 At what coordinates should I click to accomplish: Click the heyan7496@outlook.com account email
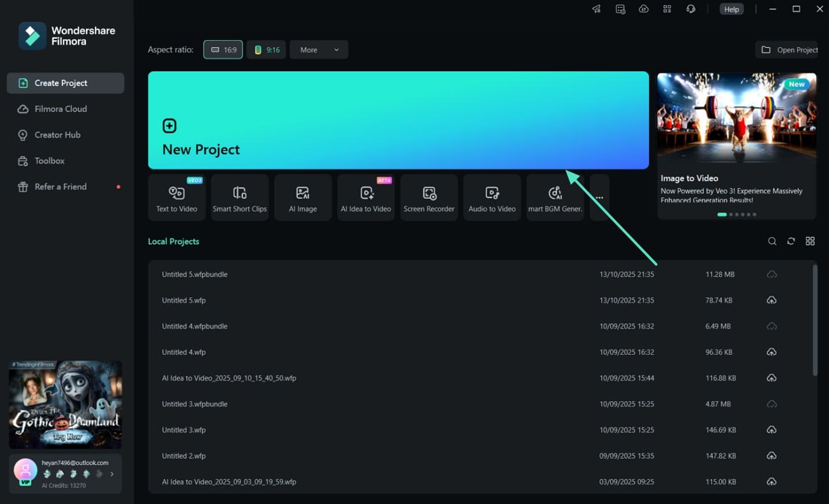(x=75, y=463)
